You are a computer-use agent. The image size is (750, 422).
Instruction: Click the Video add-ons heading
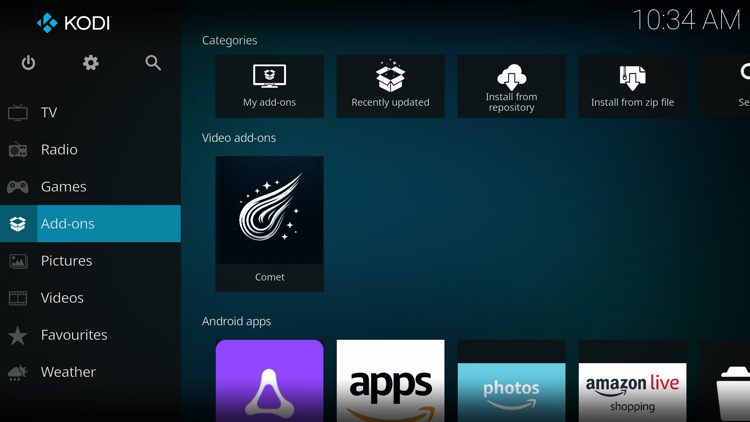(239, 138)
